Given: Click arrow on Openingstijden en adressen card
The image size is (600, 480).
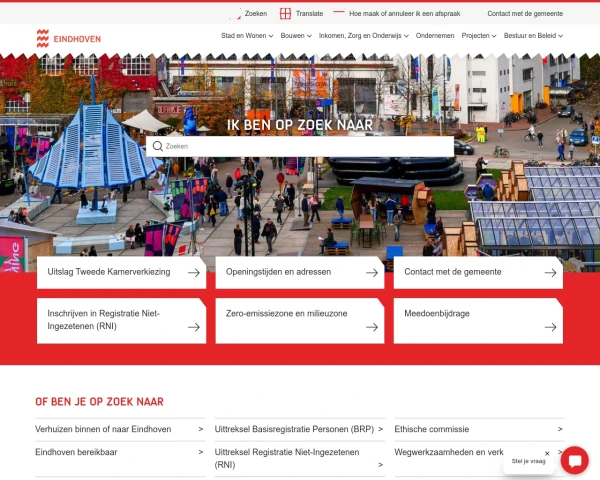Looking at the screenshot, I should (x=371, y=272).
